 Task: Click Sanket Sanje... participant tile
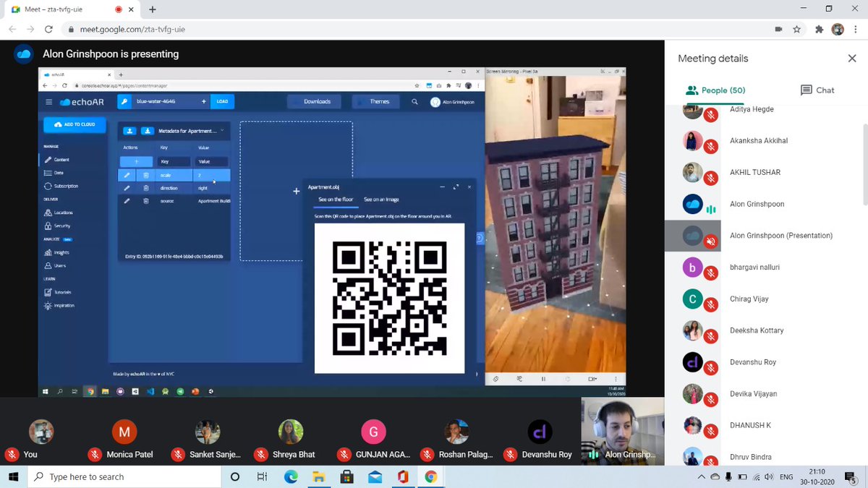[x=208, y=431]
